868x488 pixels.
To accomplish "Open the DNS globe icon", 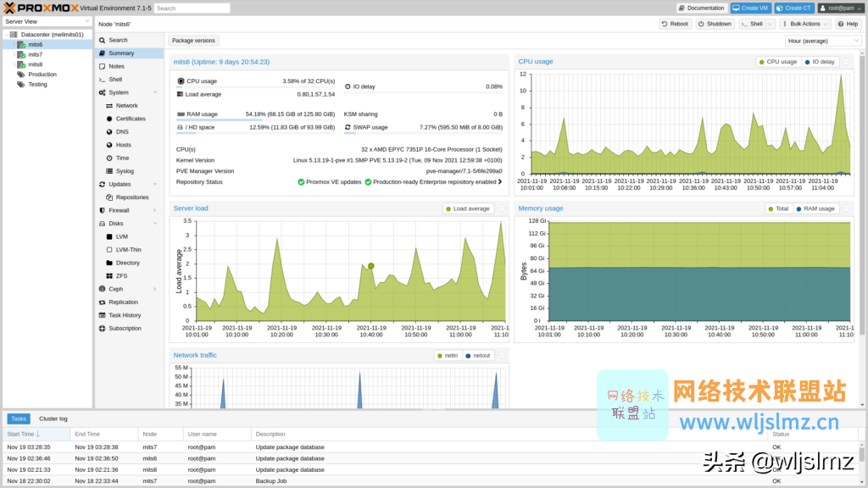I will pos(109,131).
